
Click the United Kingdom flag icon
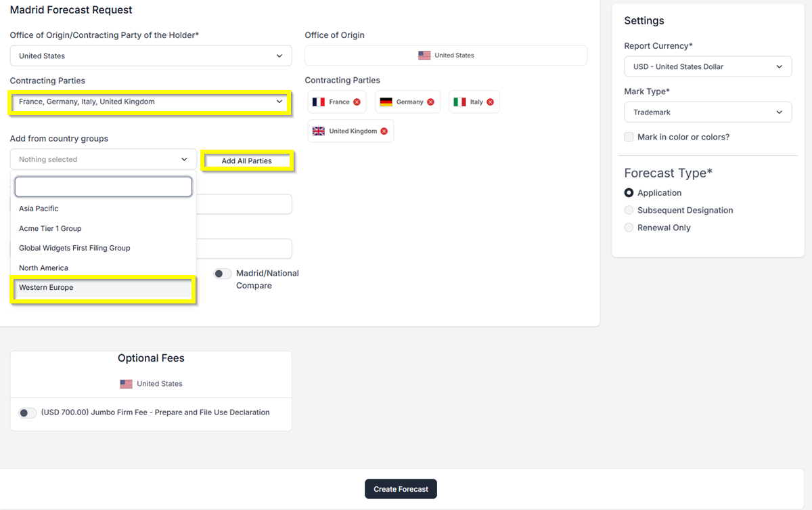pos(319,131)
